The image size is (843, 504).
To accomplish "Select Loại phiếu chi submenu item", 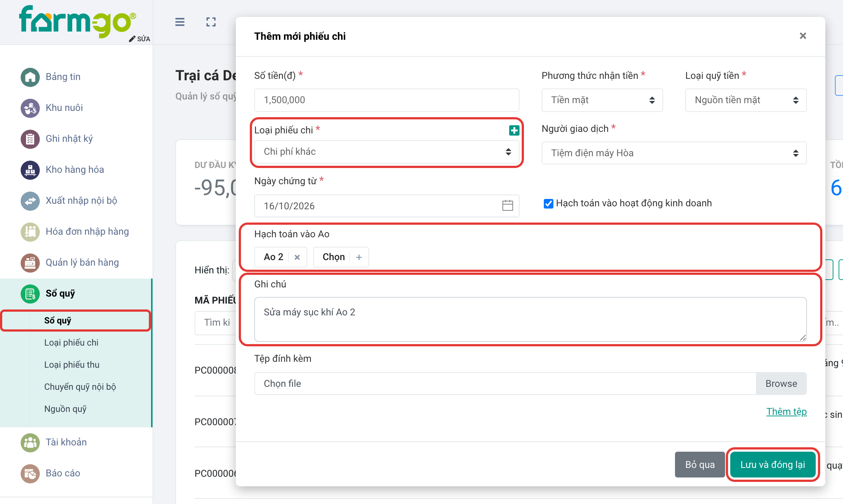I will pyautogui.click(x=71, y=343).
